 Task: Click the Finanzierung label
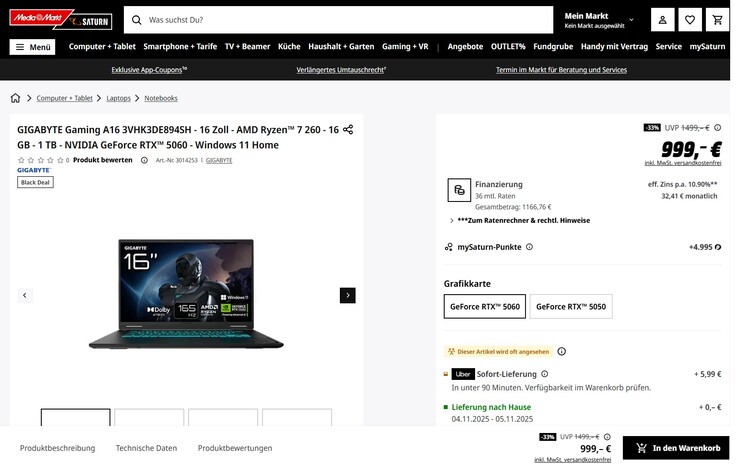click(x=498, y=184)
